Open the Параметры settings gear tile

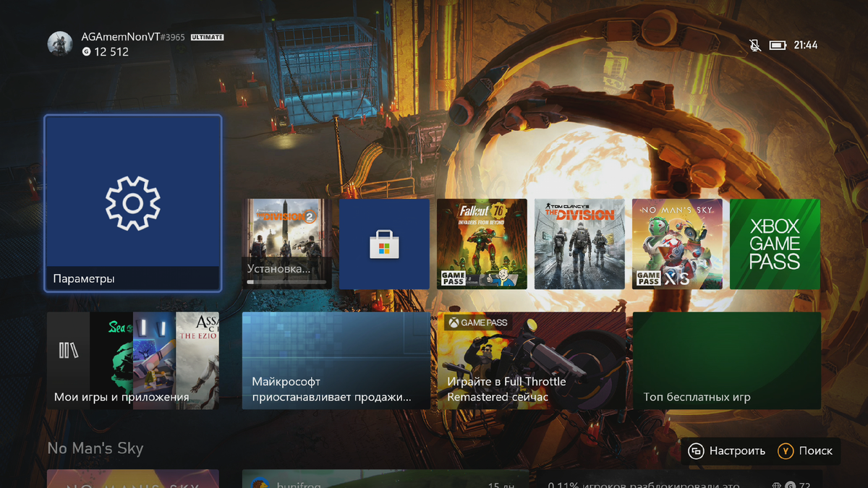pyautogui.click(x=132, y=203)
